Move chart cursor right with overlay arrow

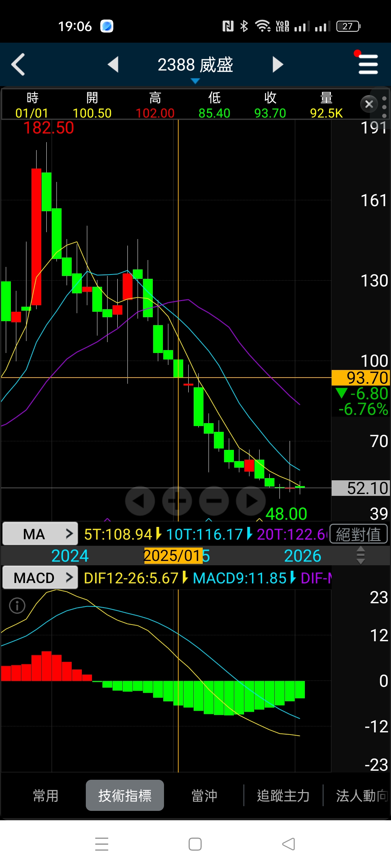click(251, 501)
